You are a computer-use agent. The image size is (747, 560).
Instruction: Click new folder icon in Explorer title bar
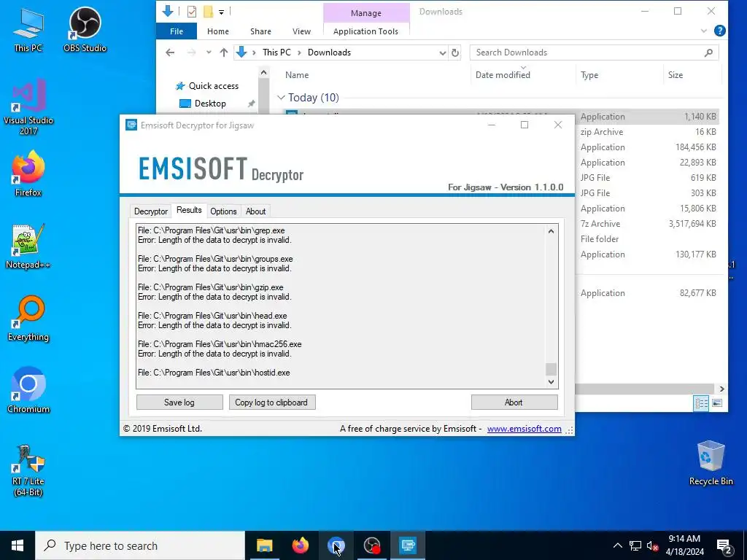[x=208, y=11]
